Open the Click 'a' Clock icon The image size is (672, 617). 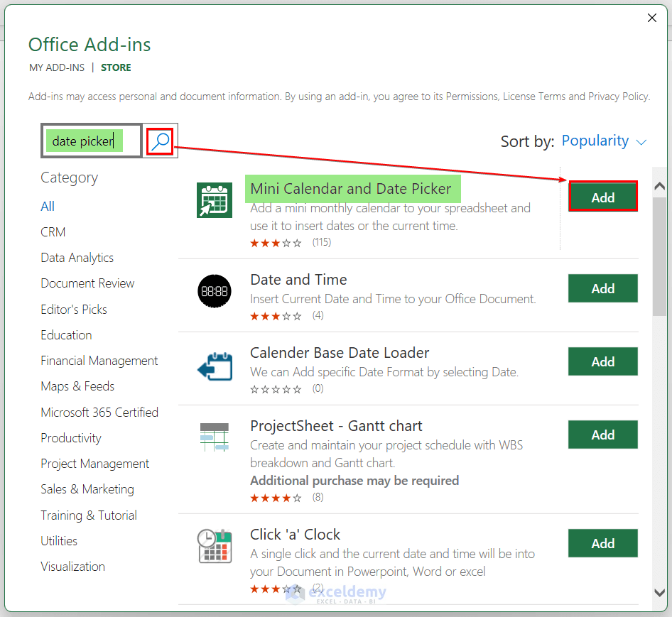[215, 546]
